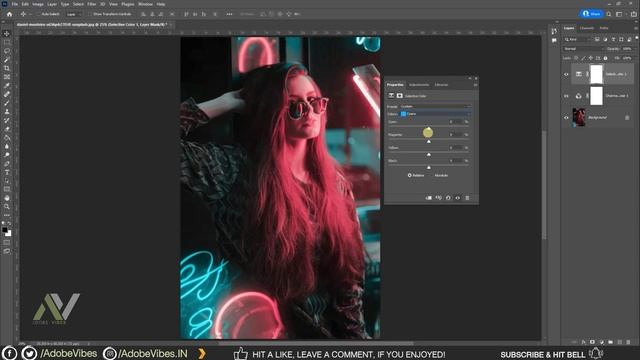640x360 pixels.
Task: Select the Brush tool
Action: [x=7, y=103]
